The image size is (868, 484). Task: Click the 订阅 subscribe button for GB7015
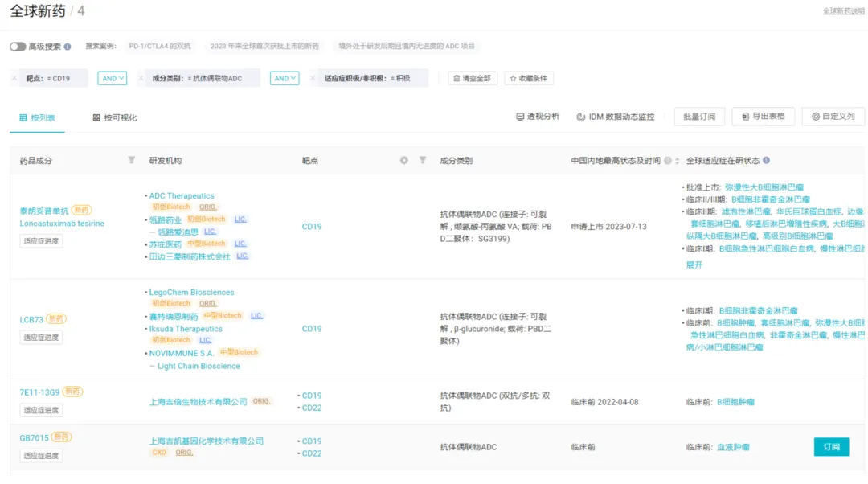[831, 447]
